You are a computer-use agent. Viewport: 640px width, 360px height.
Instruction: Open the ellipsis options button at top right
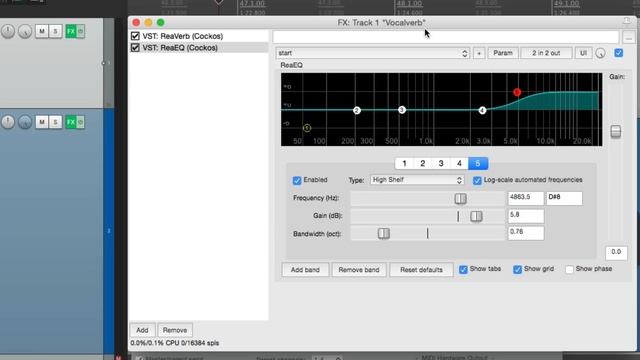coord(629,37)
